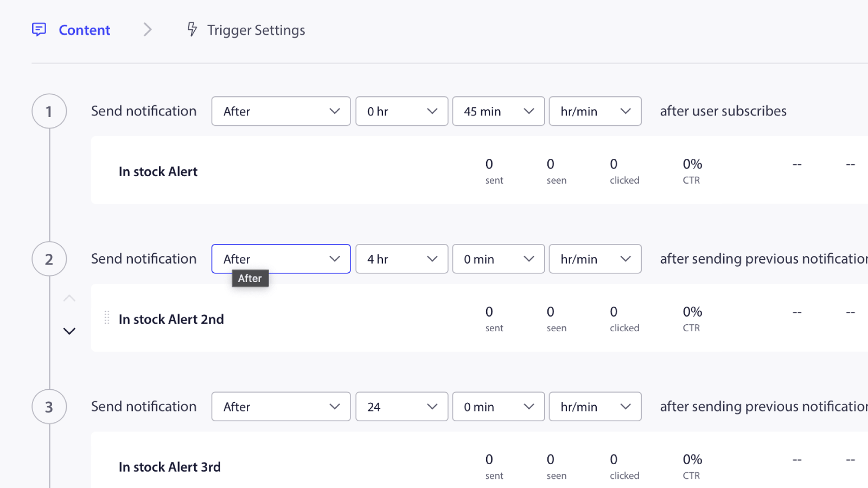Open the 0 min dropdown in step 3
This screenshot has height=488, width=868.
tap(497, 406)
